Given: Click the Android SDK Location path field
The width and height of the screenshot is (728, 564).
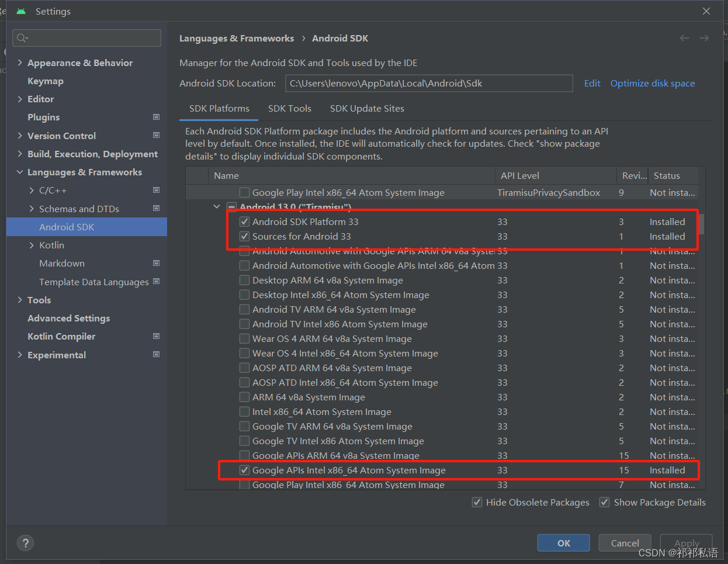Looking at the screenshot, I should [429, 83].
